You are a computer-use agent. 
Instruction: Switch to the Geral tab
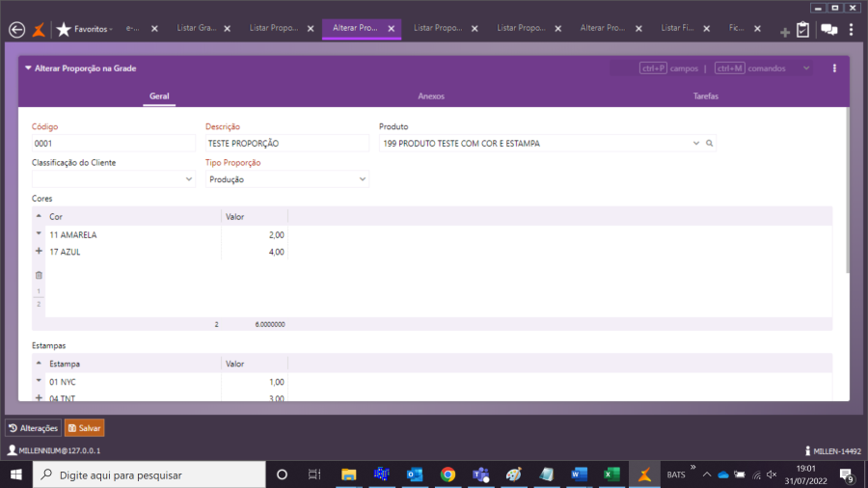tap(159, 96)
